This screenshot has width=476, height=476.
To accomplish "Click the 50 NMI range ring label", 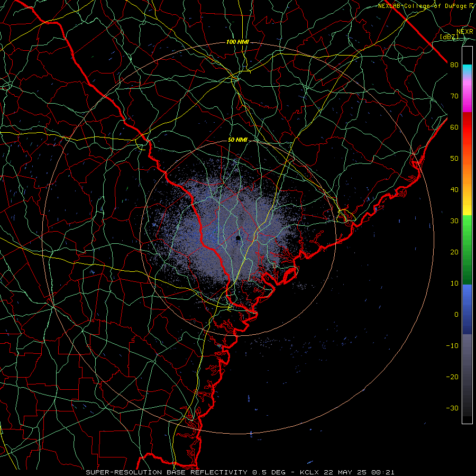I will (237, 140).
